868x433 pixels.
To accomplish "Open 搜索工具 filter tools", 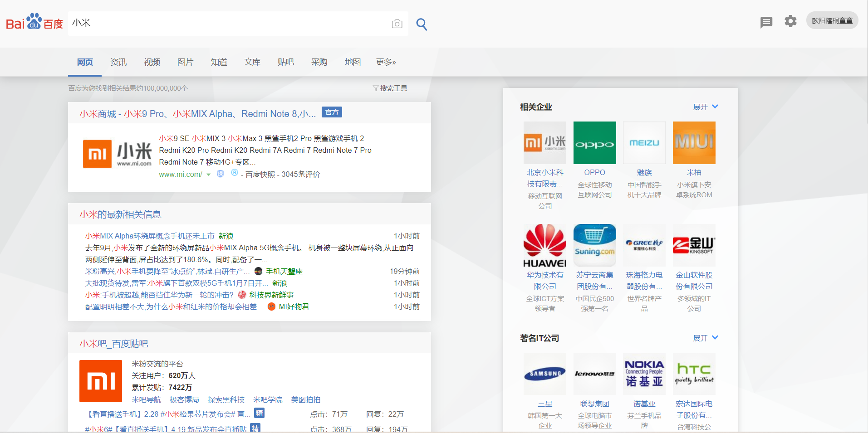I will [x=390, y=88].
